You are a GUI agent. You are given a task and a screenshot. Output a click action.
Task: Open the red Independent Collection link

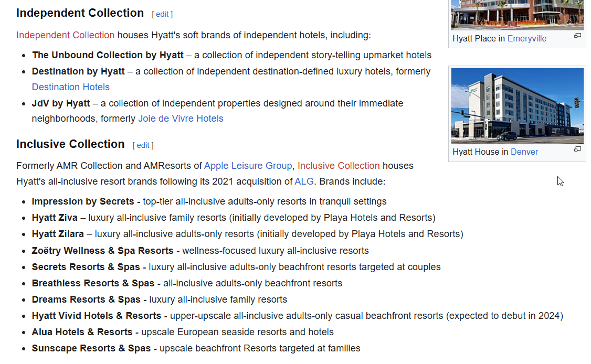(65, 35)
